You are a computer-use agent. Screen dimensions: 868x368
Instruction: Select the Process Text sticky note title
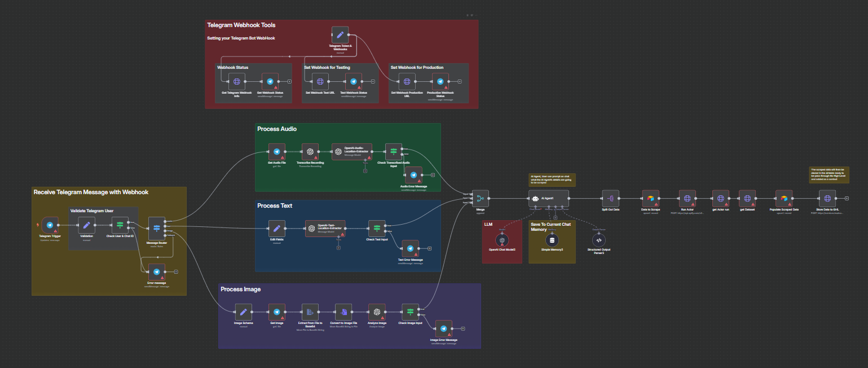tap(275, 205)
